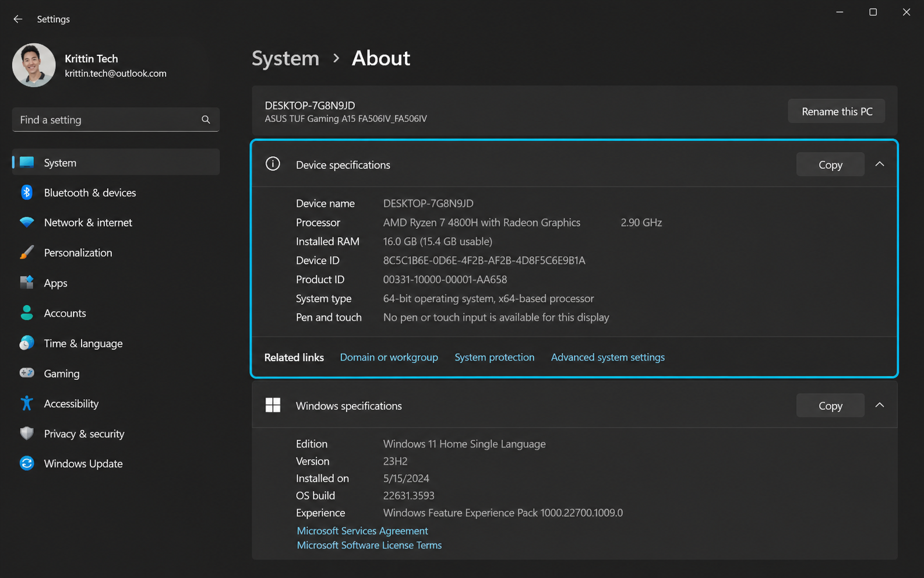Select Gaming in the sidebar
The width and height of the screenshot is (924, 578).
(x=116, y=373)
